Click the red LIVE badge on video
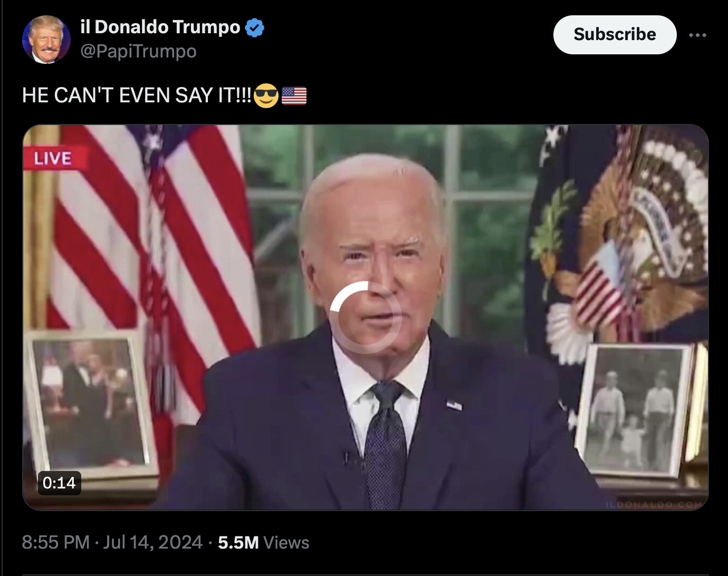728x576 pixels. click(x=54, y=158)
